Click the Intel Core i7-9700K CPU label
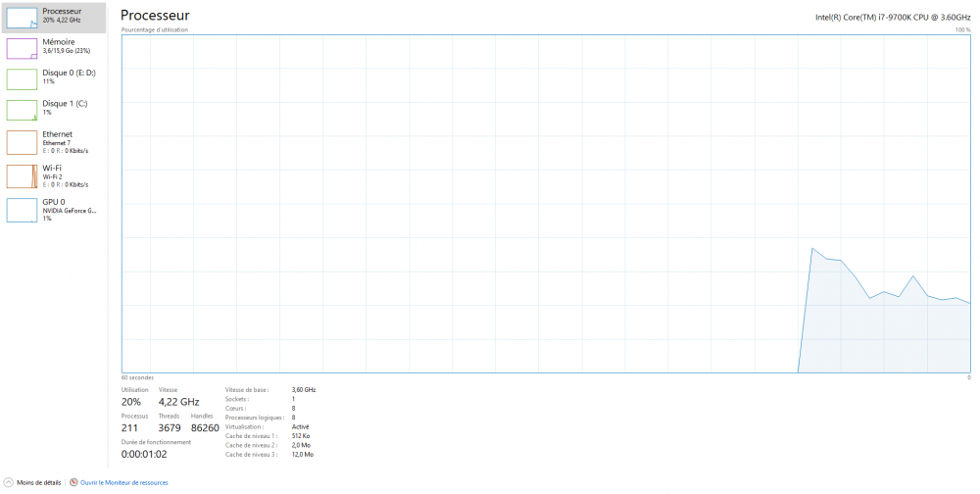Screen dimensions: 980x494 click(x=893, y=18)
